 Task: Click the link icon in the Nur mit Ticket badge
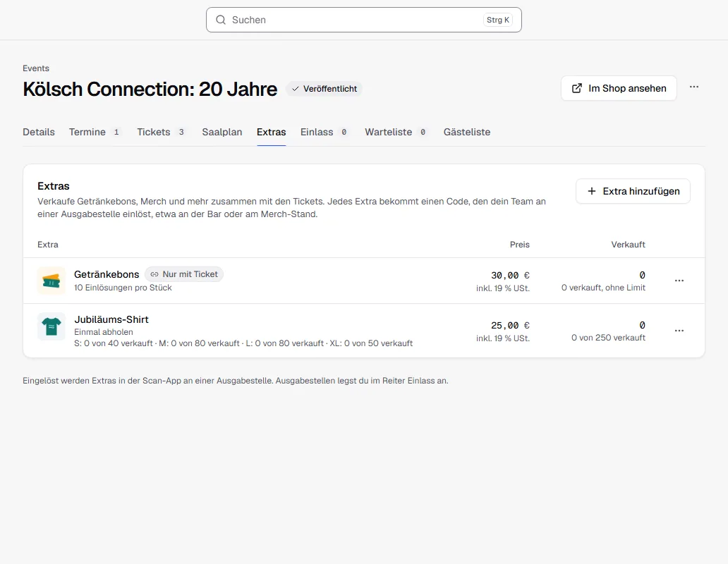point(154,274)
